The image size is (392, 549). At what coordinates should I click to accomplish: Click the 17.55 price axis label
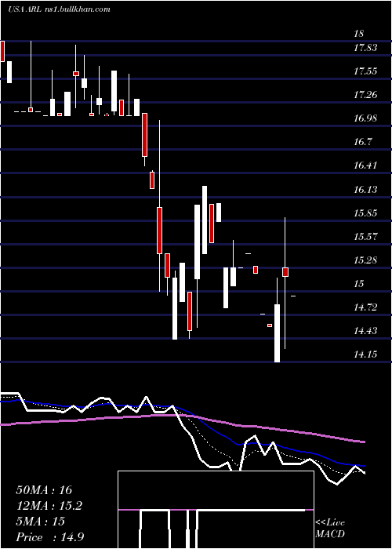[x=365, y=71]
